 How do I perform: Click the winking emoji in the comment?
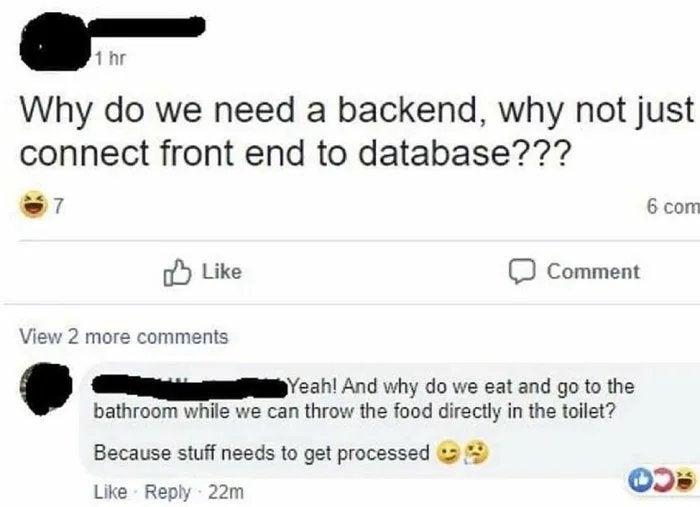(x=448, y=453)
